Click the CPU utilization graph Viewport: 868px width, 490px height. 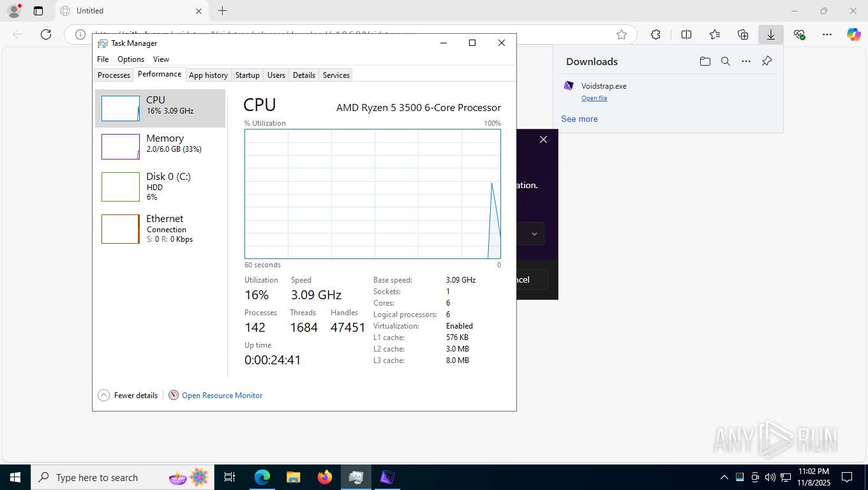(372, 194)
